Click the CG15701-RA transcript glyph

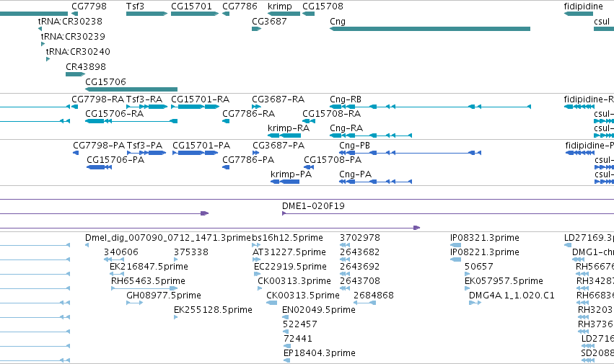pyautogui.click(x=195, y=107)
